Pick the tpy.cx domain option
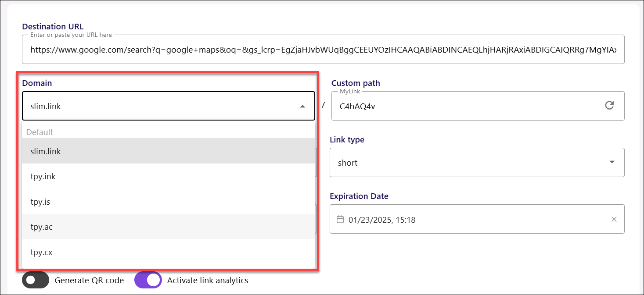 click(169, 252)
